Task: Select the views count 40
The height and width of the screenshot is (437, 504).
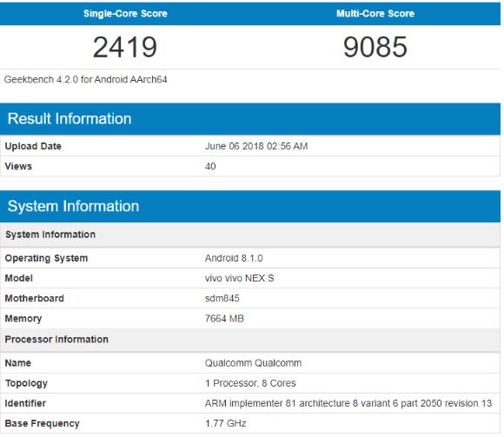Action: (x=210, y=167)
